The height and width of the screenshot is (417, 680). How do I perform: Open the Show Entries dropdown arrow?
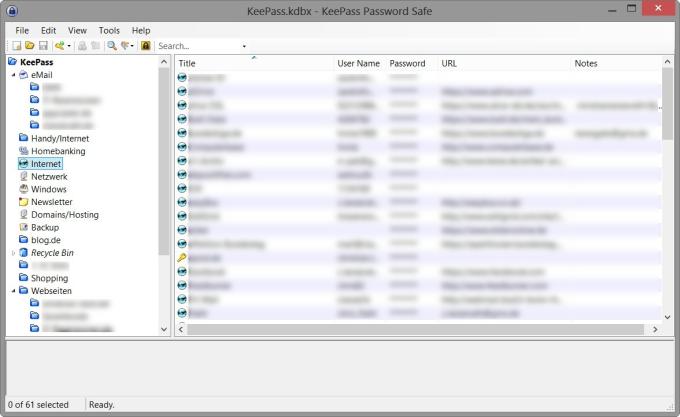pyautogui.click(x=132, y=46)
